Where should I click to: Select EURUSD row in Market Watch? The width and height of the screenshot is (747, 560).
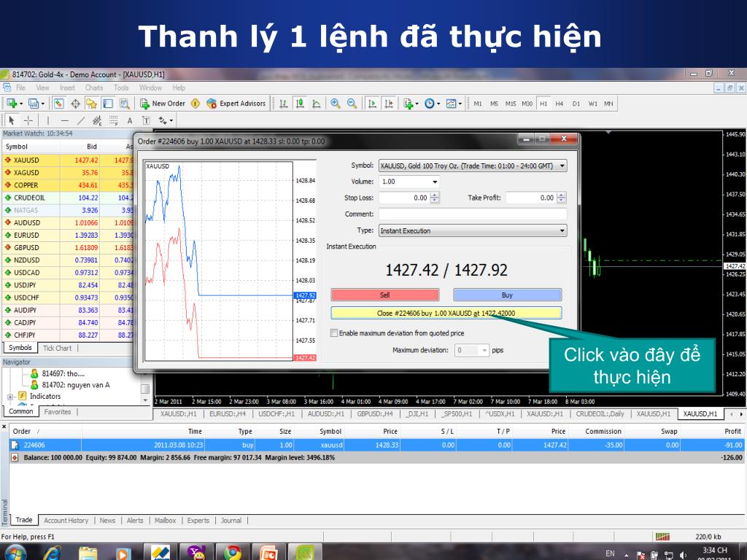coord(69,236)
